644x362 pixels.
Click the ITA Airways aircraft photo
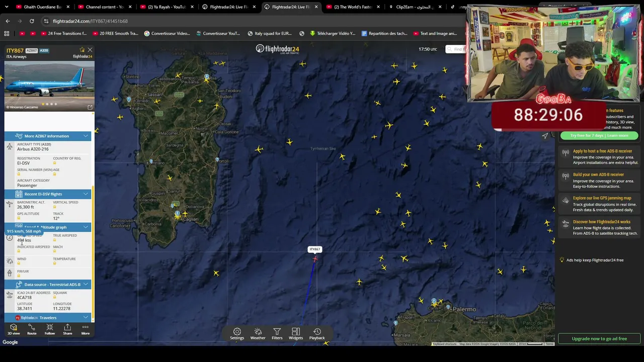coord(49,85)
